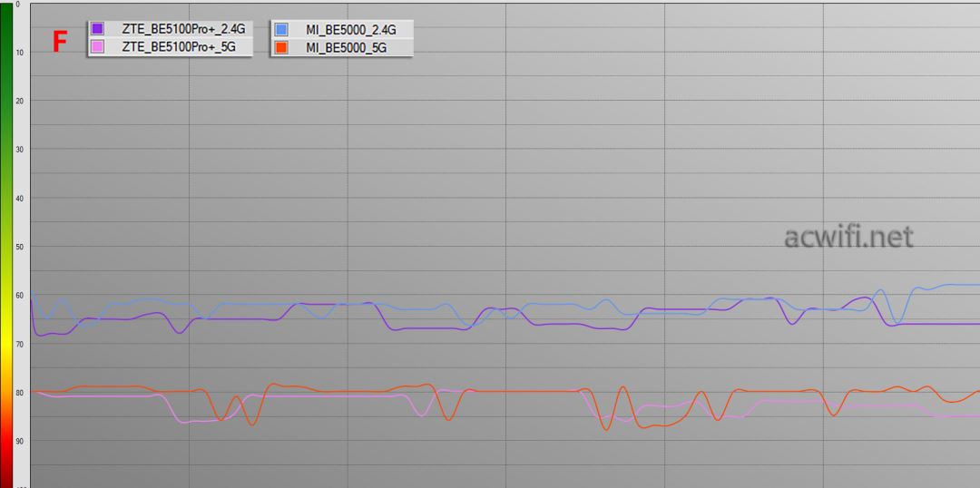Click the blue MI_BE5000_2.4G legend swatch
Screen dimensions: 980x488
coord(281,29)
